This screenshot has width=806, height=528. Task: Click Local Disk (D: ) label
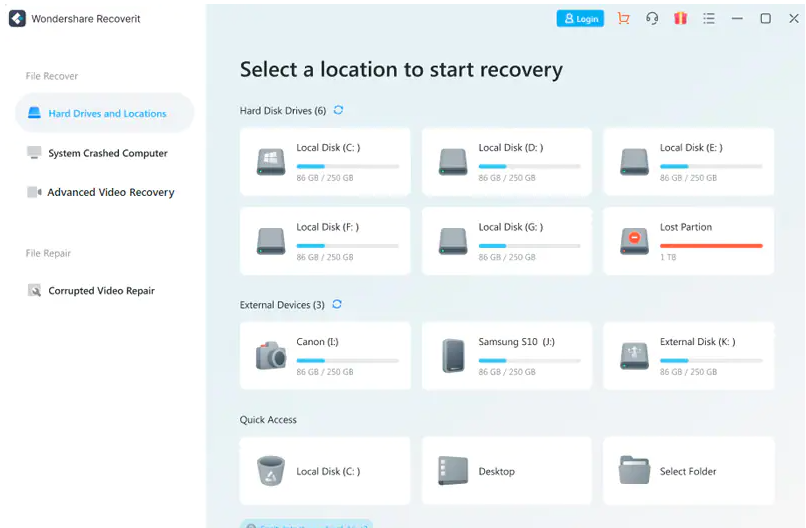(510, 148)
